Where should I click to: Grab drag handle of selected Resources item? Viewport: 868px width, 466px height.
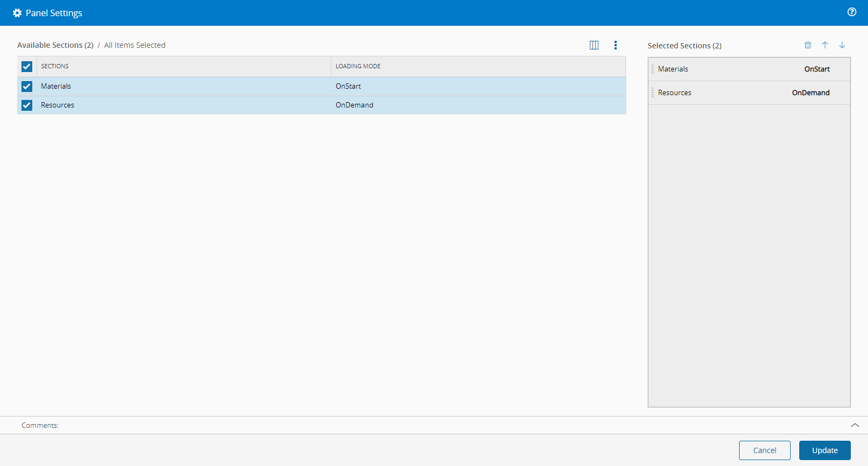(x=653, y=92)
